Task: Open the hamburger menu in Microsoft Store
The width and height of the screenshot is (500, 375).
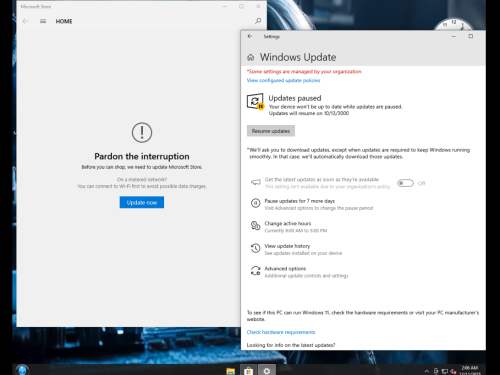Action: pyautogui.click(x=43, y=21)
